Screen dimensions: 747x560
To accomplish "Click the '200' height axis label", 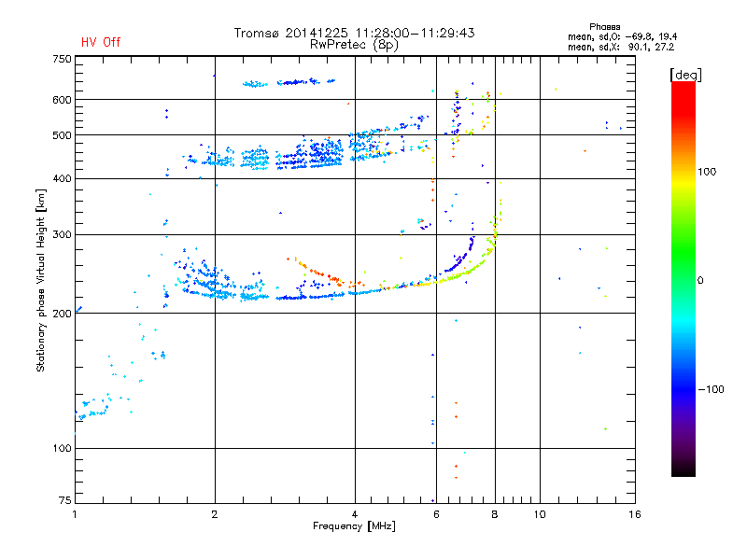I will tap(62, 314).
